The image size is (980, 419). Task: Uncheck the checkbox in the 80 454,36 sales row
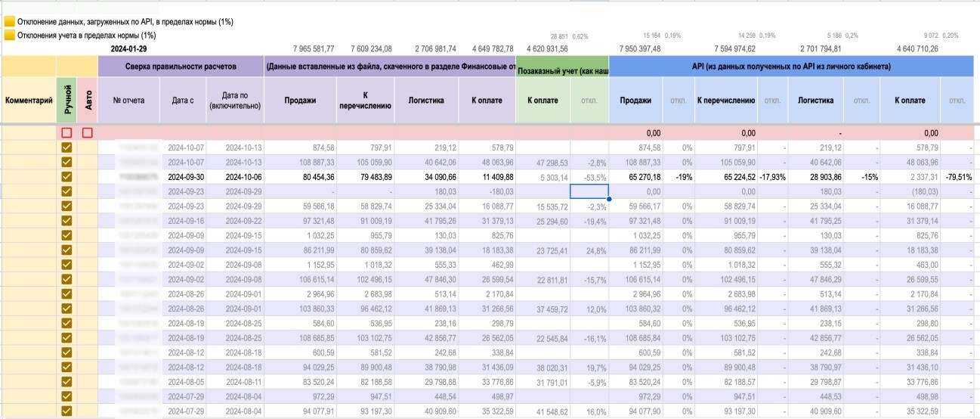pos(66,176)
